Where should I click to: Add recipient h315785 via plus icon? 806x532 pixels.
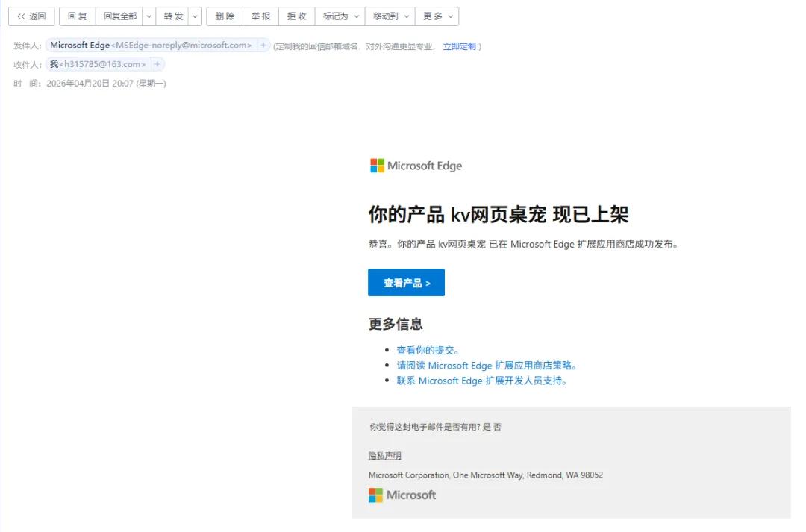point(157,64)
